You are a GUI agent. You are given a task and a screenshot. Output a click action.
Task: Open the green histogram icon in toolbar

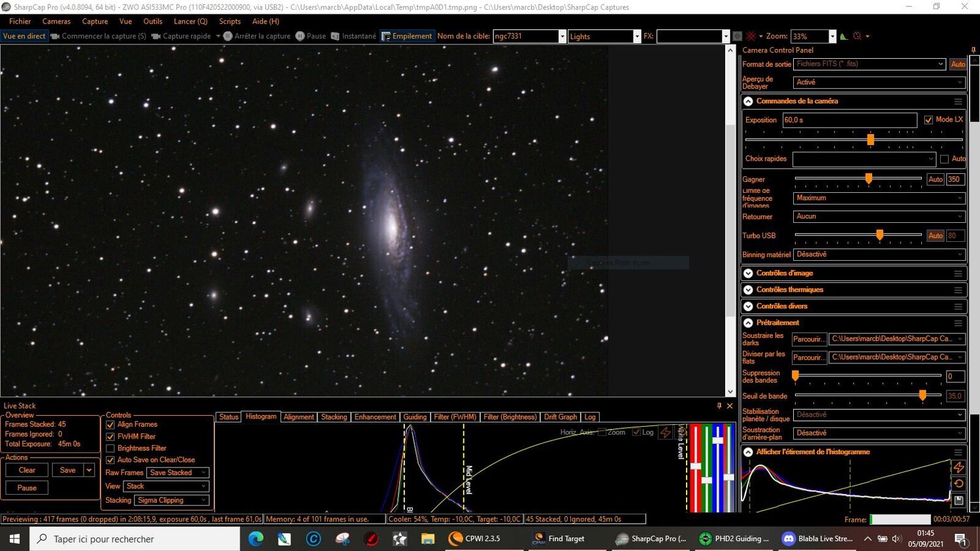point(844,37)
